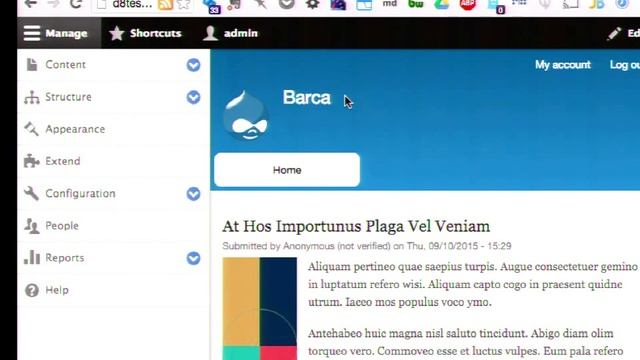Click the Barca site name
The image size is (640, 360).
pos(307,98)
